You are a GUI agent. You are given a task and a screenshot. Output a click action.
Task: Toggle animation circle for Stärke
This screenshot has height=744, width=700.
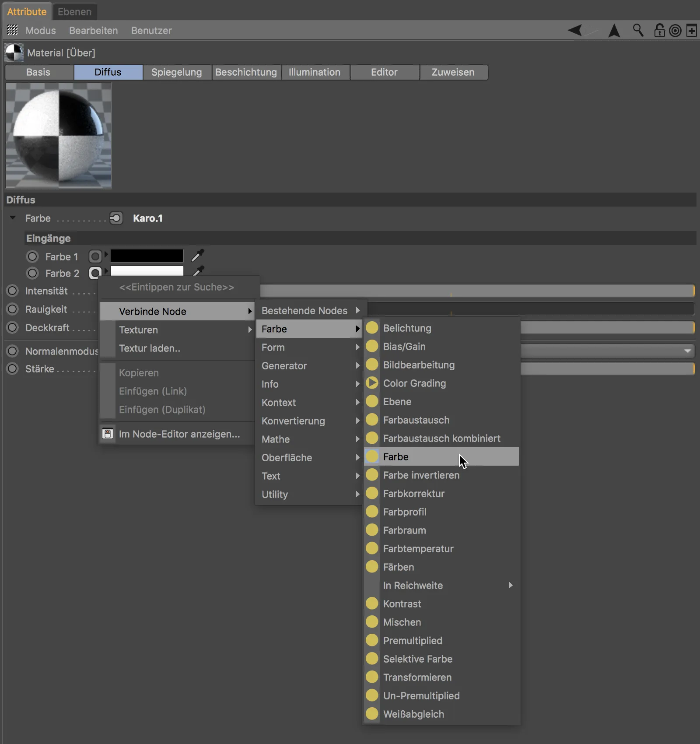13,368
